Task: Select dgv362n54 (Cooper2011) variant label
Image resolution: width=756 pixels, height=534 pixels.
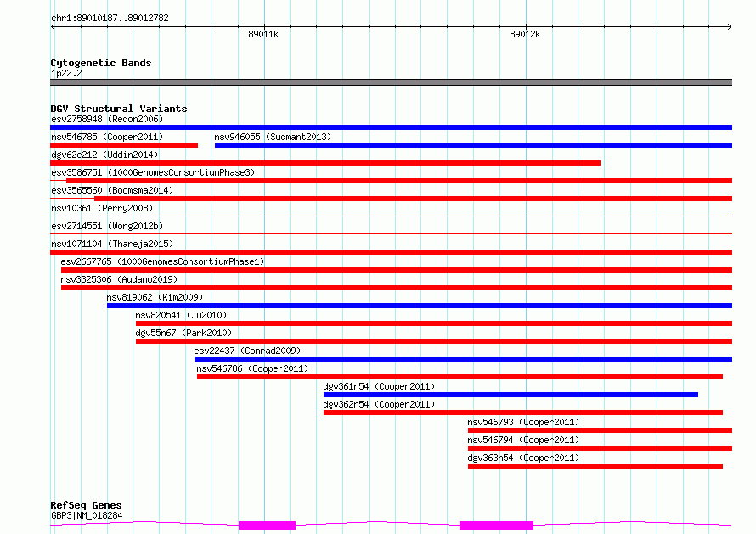Action: [379, 404]
